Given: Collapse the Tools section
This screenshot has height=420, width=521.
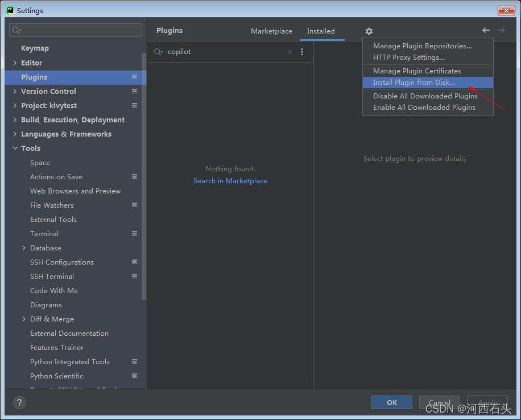Looking at the screenshot, I should tap(15, 149).
